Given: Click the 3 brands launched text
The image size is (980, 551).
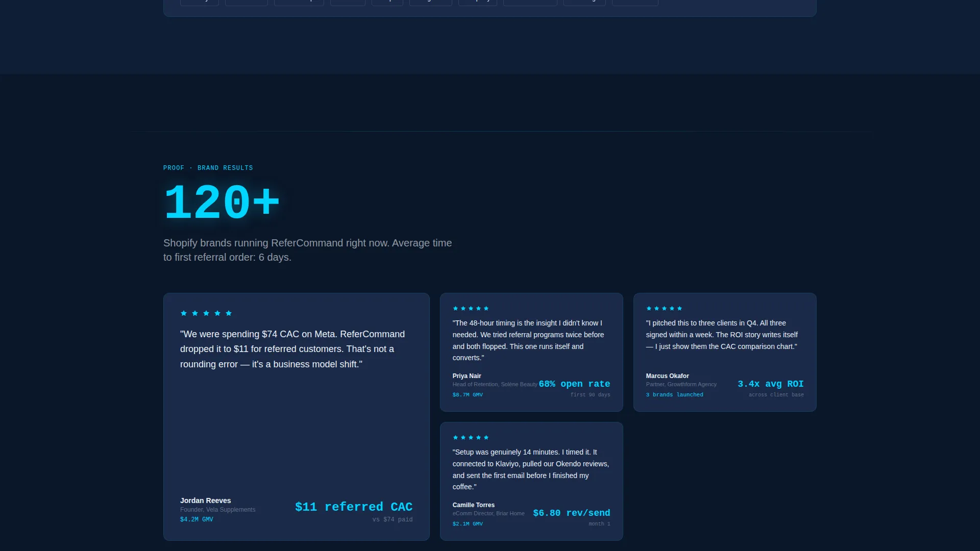Looking at the screenshot, I should (x=674, y=395).
